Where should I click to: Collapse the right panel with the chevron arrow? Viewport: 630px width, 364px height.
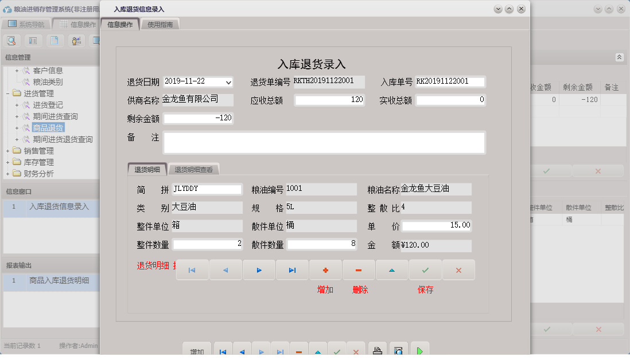(x=619, y=57)
